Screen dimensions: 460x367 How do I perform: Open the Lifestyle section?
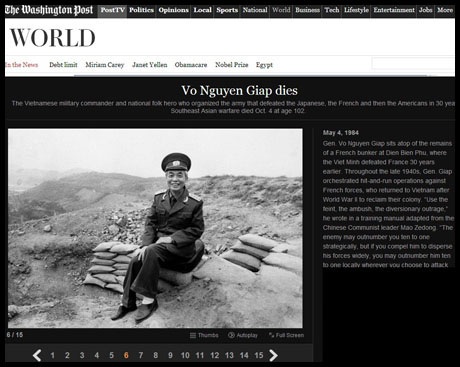pos(356,10)
